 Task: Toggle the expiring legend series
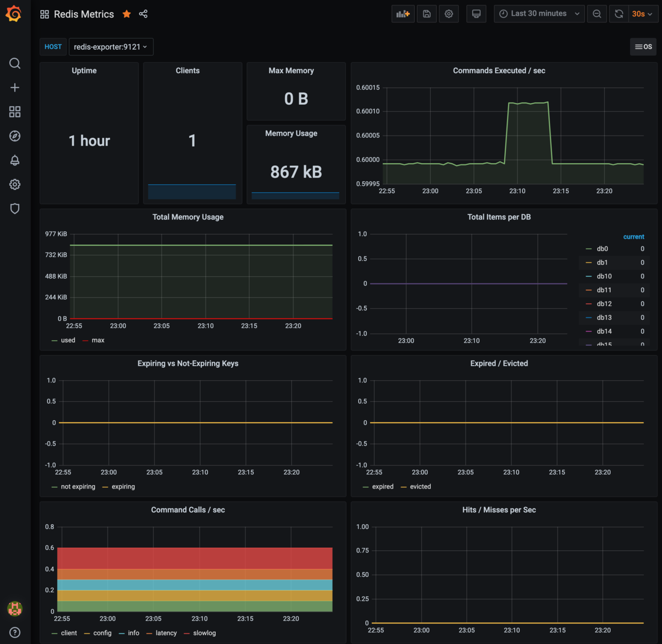(x=123, y=487)
